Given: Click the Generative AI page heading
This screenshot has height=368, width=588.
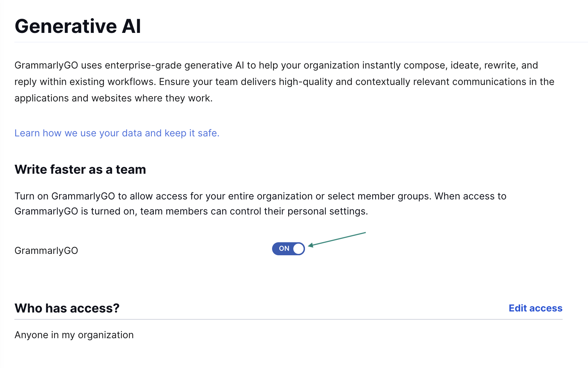Looking at the screenshot, I should [78, 26].
